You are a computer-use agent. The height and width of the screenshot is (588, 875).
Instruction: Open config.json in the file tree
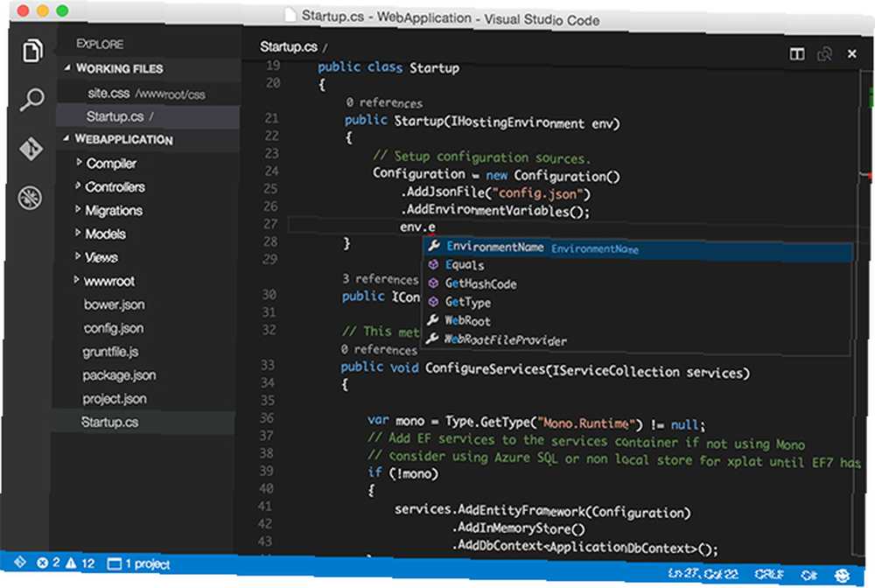(x=113, y=328)
